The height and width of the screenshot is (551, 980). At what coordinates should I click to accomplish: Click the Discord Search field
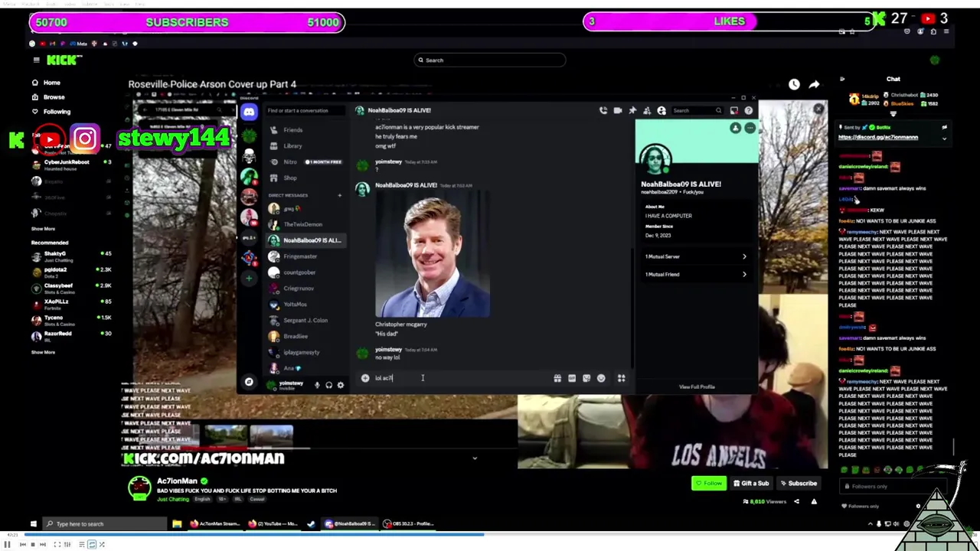pos(697,110)
